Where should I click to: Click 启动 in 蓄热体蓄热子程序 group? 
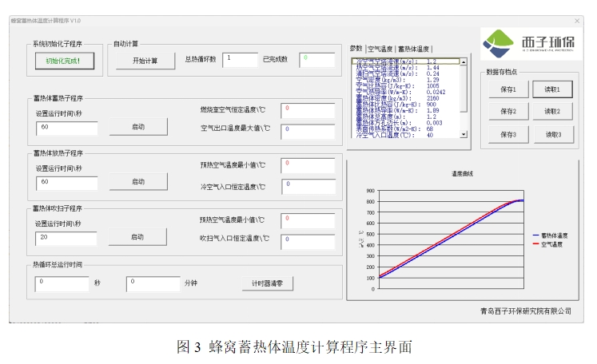click(x=138, y=127)
